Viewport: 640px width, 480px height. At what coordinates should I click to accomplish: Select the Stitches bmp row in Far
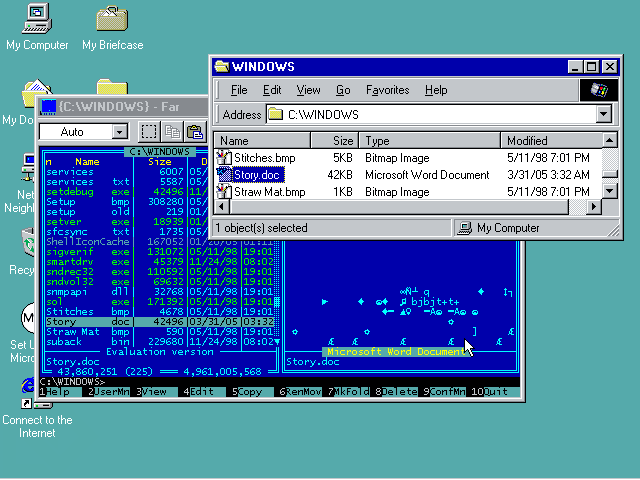pyautogui.click(x=160, y=312)
